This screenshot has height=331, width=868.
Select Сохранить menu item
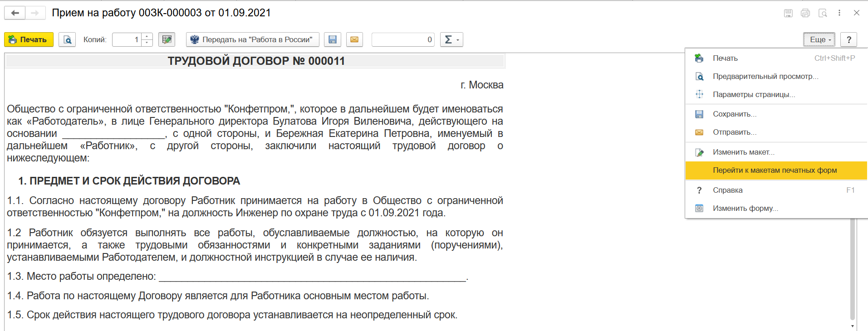coord(776,114)
